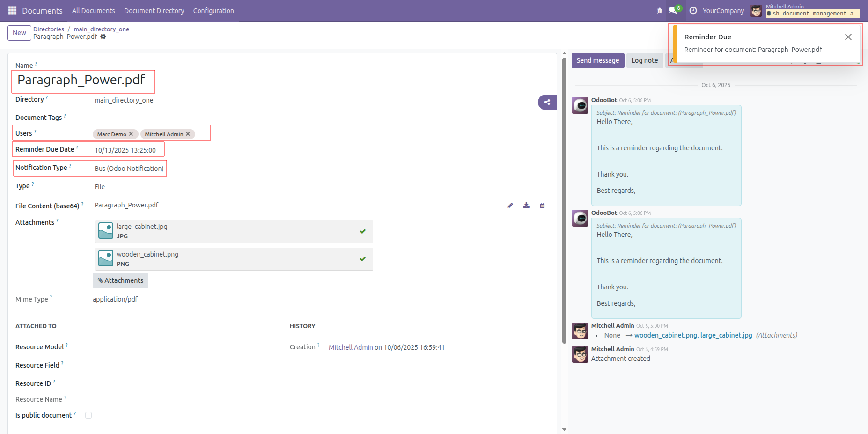Screen dimensions: 868x434
Task: Click the chatter scrollbar up arrow
Action: click(564, 53)
